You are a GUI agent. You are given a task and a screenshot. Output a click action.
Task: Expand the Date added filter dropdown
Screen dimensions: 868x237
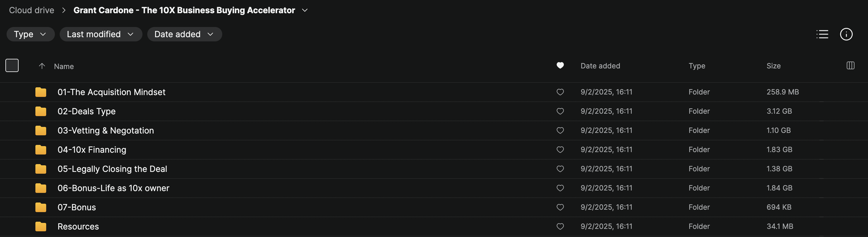184,34
